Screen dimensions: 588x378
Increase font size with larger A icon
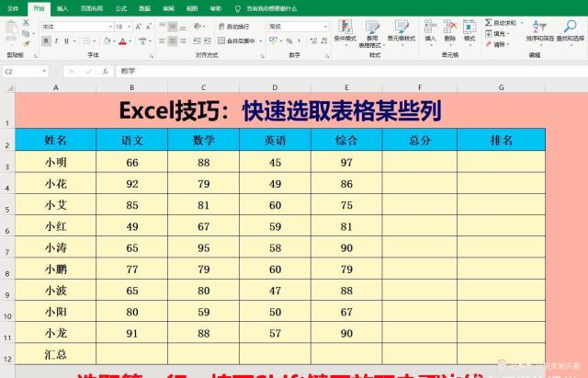139,27
